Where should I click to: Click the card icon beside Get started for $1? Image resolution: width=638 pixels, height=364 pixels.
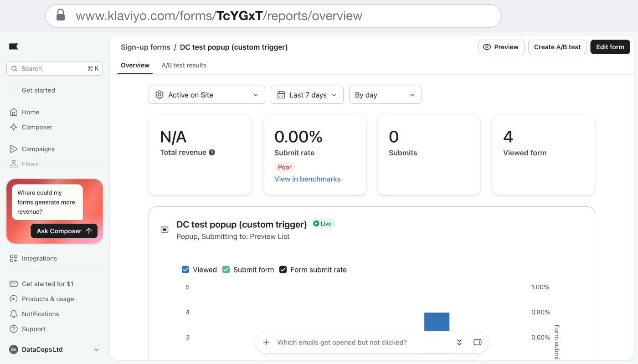[x=14, y=284]
